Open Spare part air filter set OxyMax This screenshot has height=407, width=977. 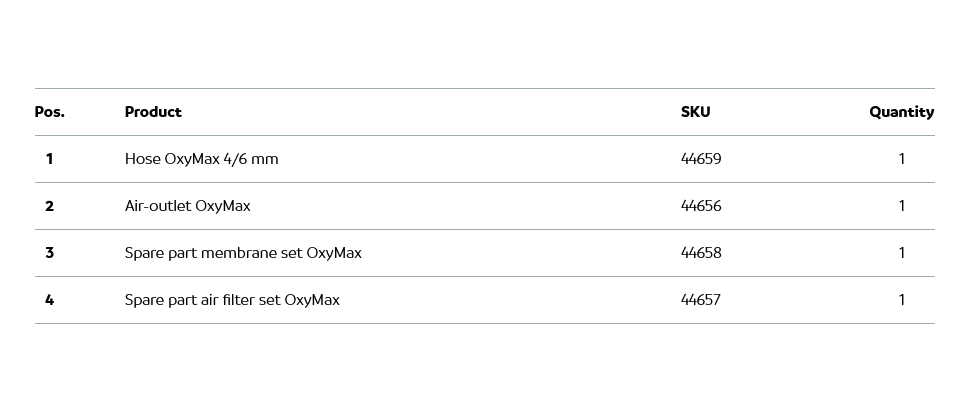pos(232,300)
